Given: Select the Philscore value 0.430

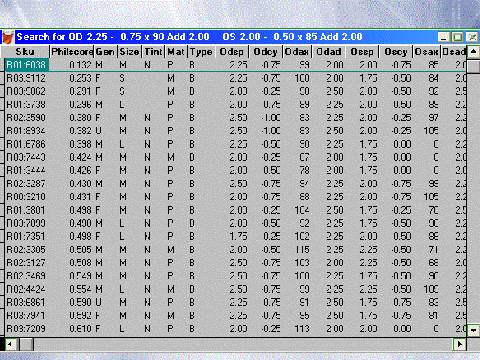Looking at the screenshot, I should (80, 184).
